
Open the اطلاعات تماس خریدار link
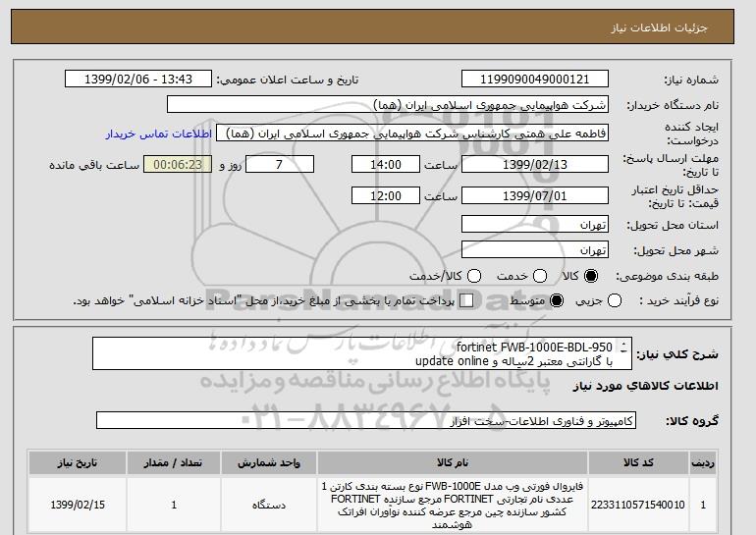pyautogui.click(x=159, y=134)
